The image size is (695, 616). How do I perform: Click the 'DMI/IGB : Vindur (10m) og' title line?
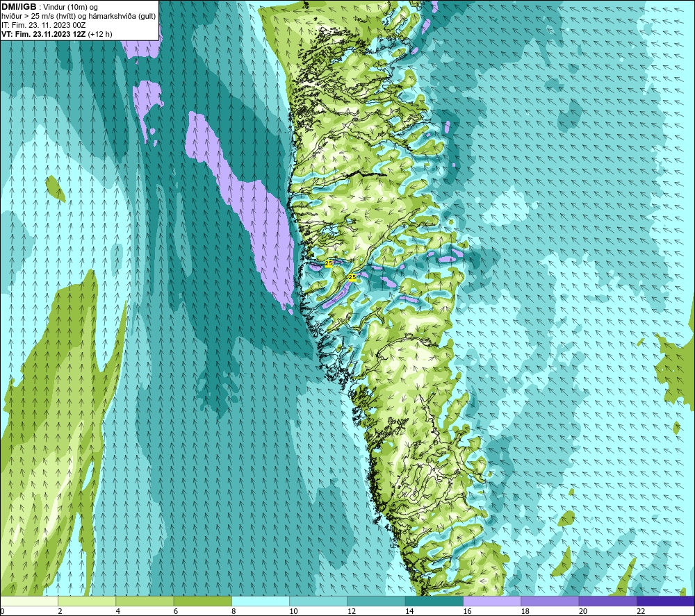(50, 7)
